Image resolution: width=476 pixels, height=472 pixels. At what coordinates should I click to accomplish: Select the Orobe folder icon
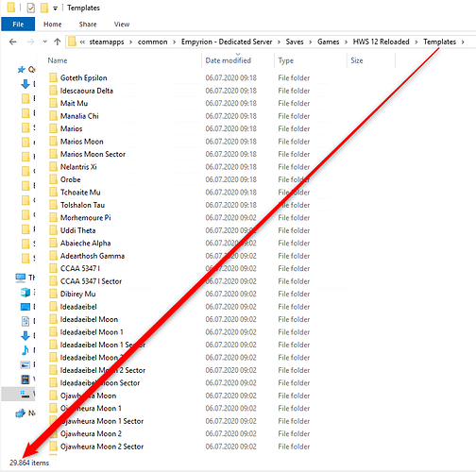tap(53, 179)
